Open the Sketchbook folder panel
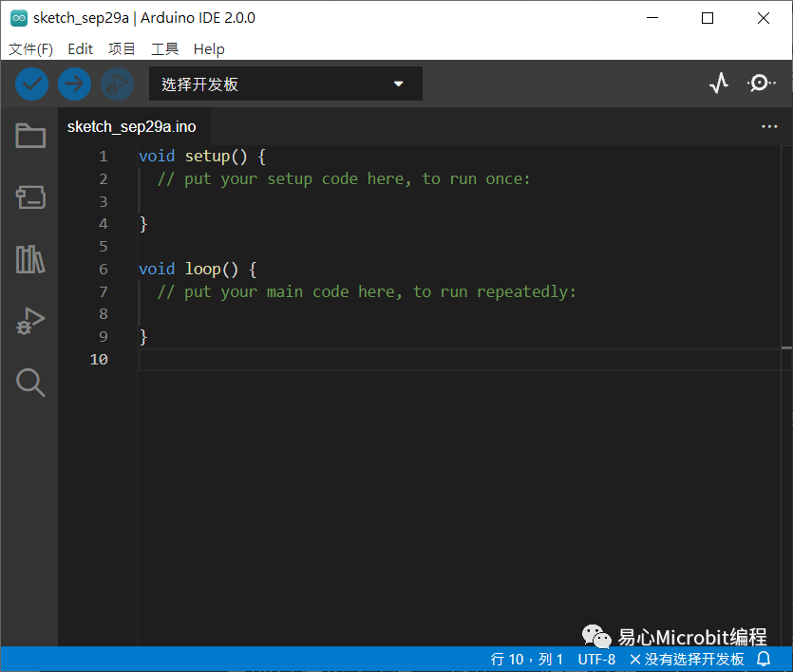The image size is (793, 672). pos(30,136)
